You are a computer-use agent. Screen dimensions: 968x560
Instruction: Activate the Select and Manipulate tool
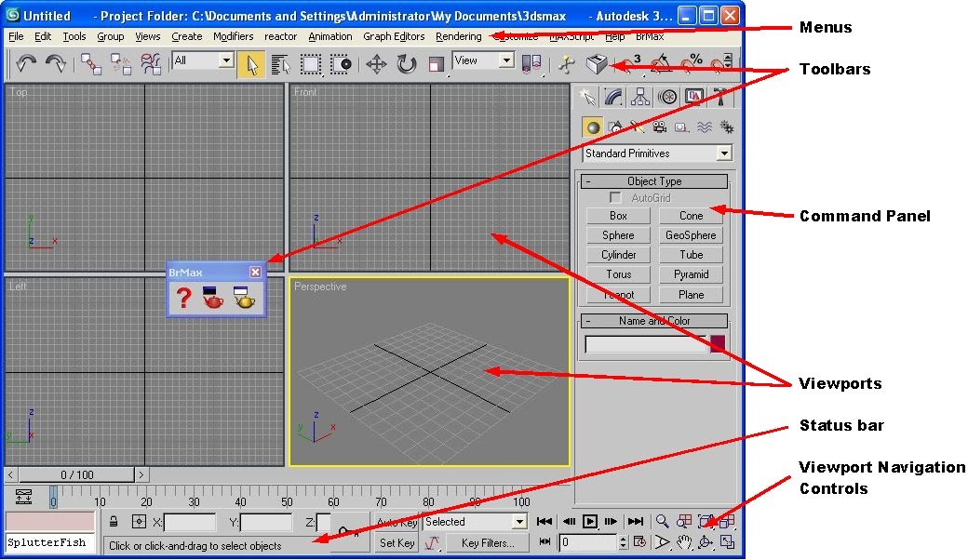(x=567, y=64)
